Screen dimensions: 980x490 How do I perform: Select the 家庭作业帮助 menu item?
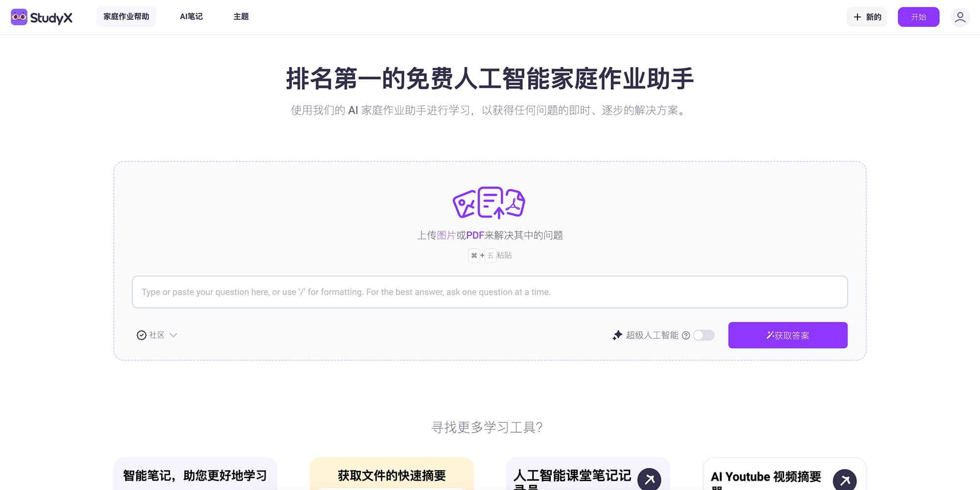point(126,16)
